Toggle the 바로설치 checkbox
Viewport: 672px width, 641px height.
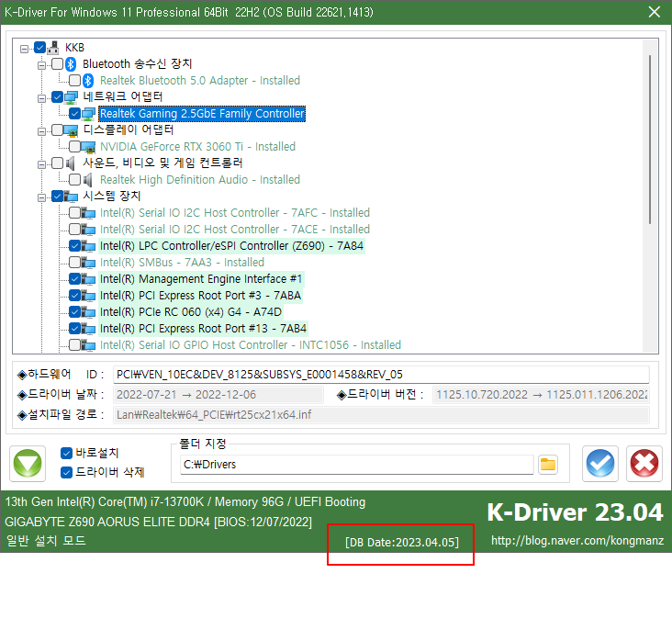coord(66,454)
